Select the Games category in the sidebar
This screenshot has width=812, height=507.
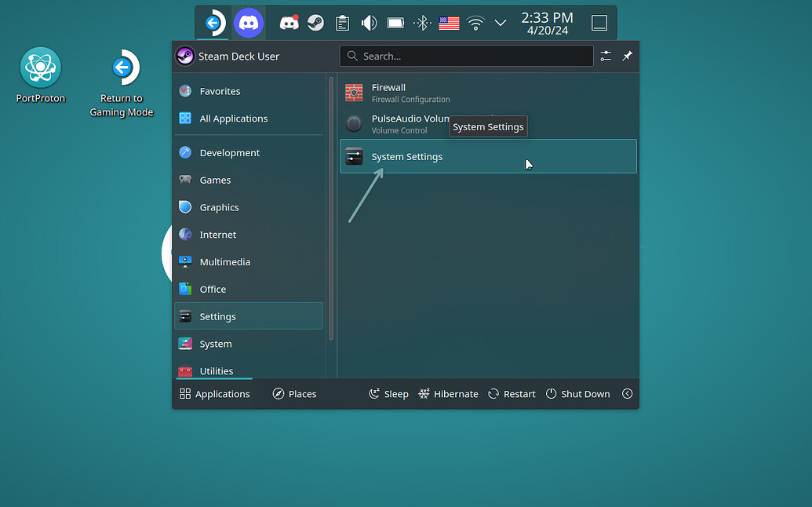[213, 180]
